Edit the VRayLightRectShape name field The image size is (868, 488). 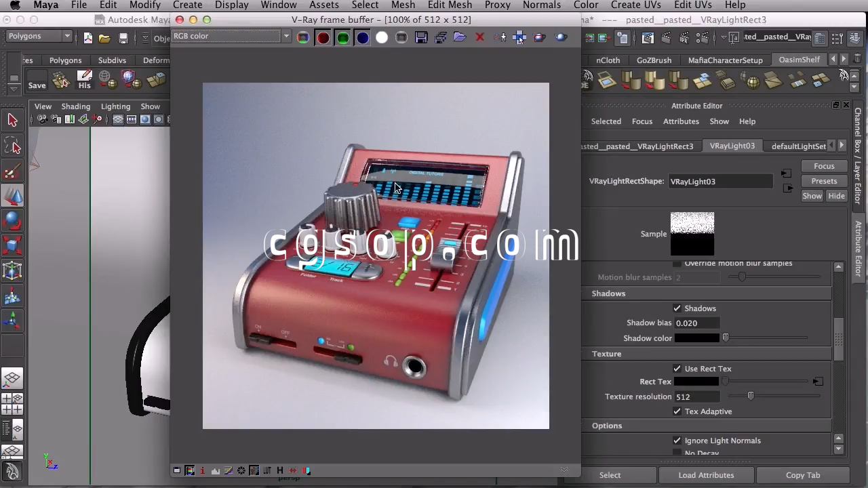pos(720,182)
